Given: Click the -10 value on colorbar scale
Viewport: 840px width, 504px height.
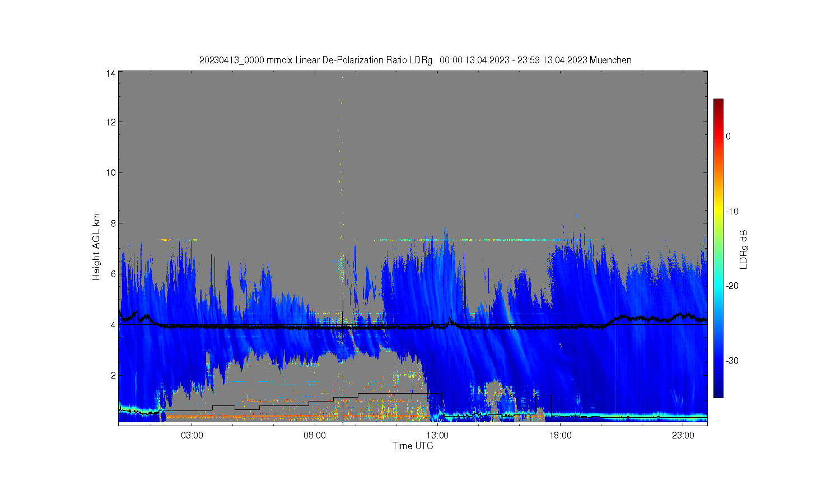Looking at the screenshot, I should [x=732, y=211].
